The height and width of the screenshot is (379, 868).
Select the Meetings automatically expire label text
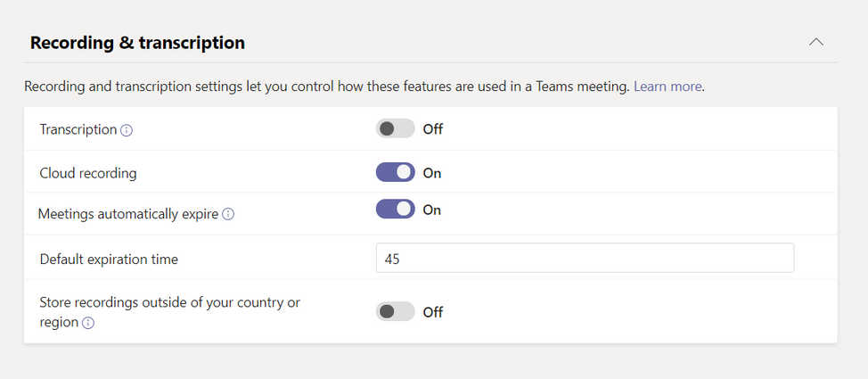tap(128, 214)
